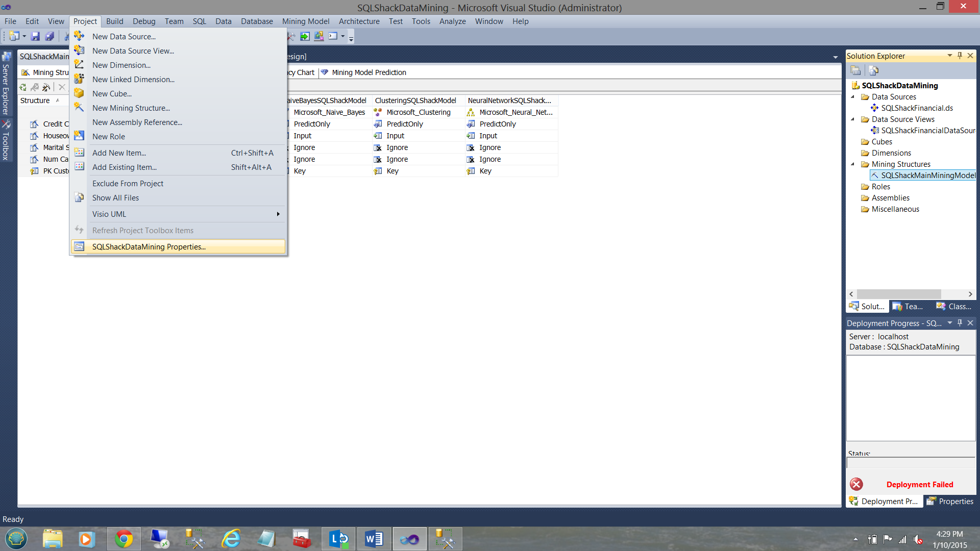This screenshot has height=551, width=980.
Task: Click the process mining structure pickaxe icon
Action: pyautogui.click(x=46, y=87)
